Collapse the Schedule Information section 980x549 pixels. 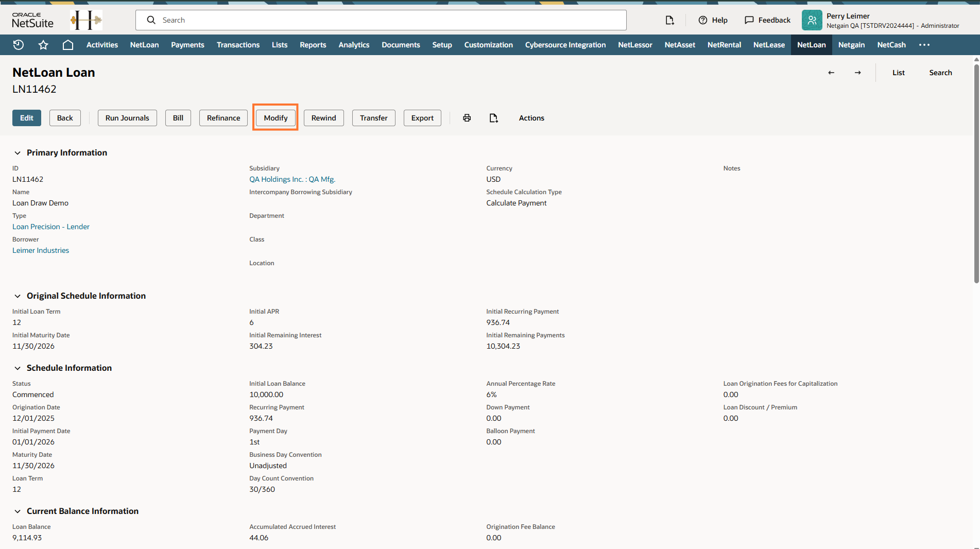tap(18, 368)
